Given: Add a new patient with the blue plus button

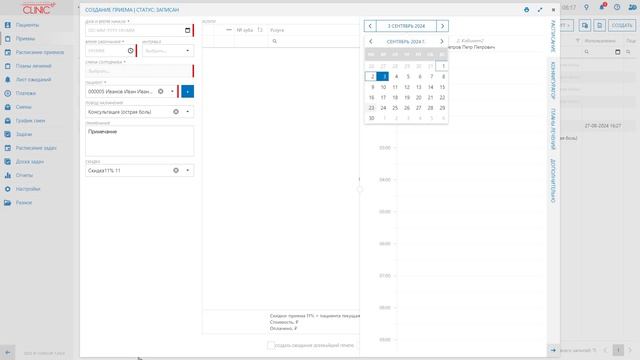Looking at the screenshot, I should [187, 91].
